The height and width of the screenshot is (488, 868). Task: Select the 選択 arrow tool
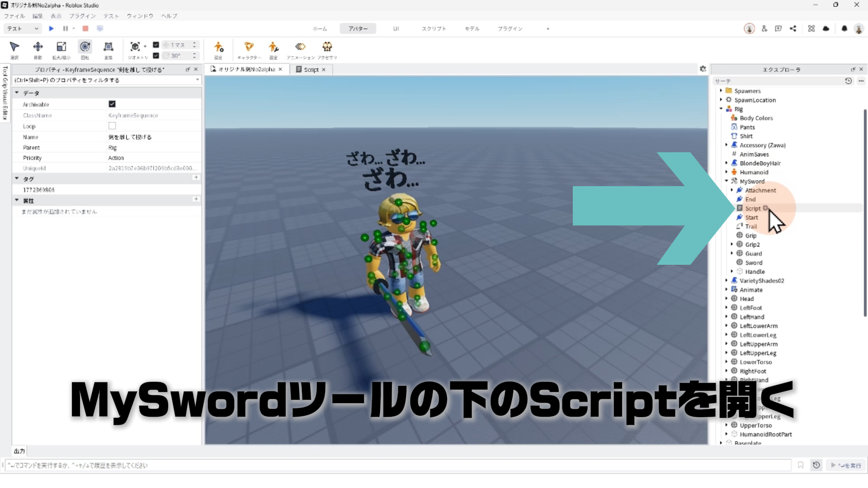tap(14, 47)
